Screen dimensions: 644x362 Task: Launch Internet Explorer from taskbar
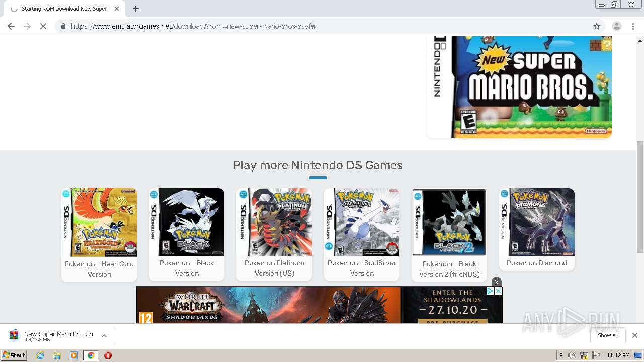(x=40, y=355)
